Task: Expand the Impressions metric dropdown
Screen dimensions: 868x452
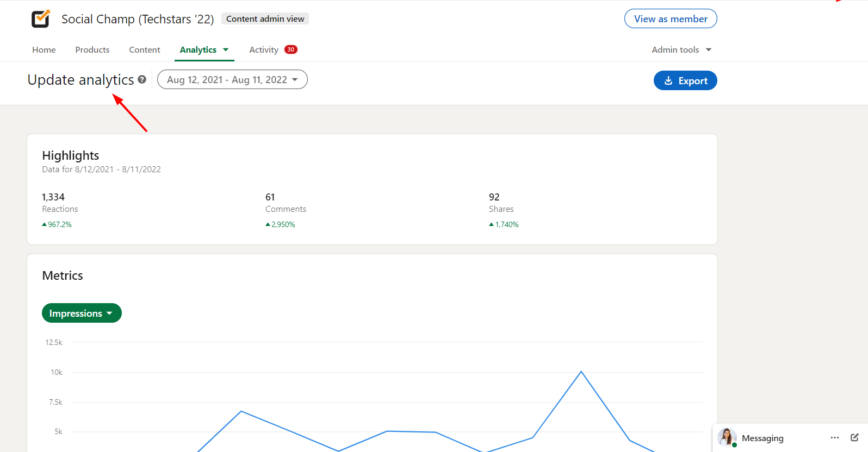Action: point(82,313)
